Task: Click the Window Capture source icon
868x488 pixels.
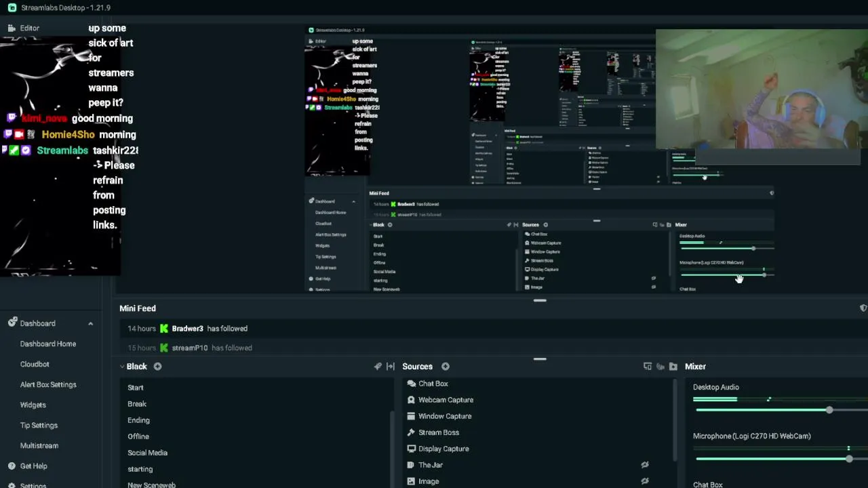Action: pyautogui.click(x=411, y=416)
